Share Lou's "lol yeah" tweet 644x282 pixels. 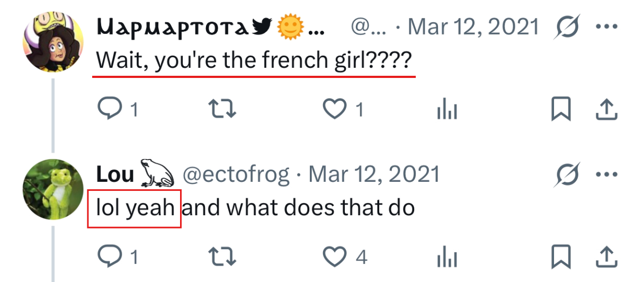pos(607,257)
